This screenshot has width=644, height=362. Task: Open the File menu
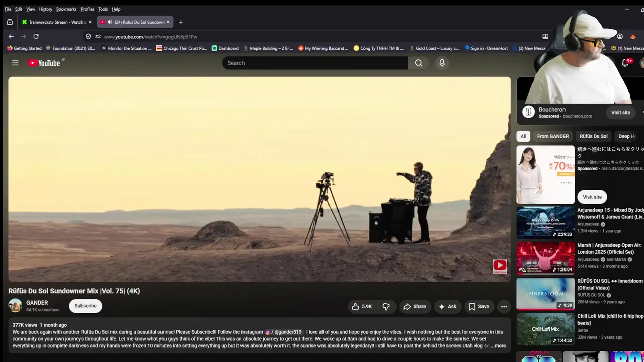point(8,9)
